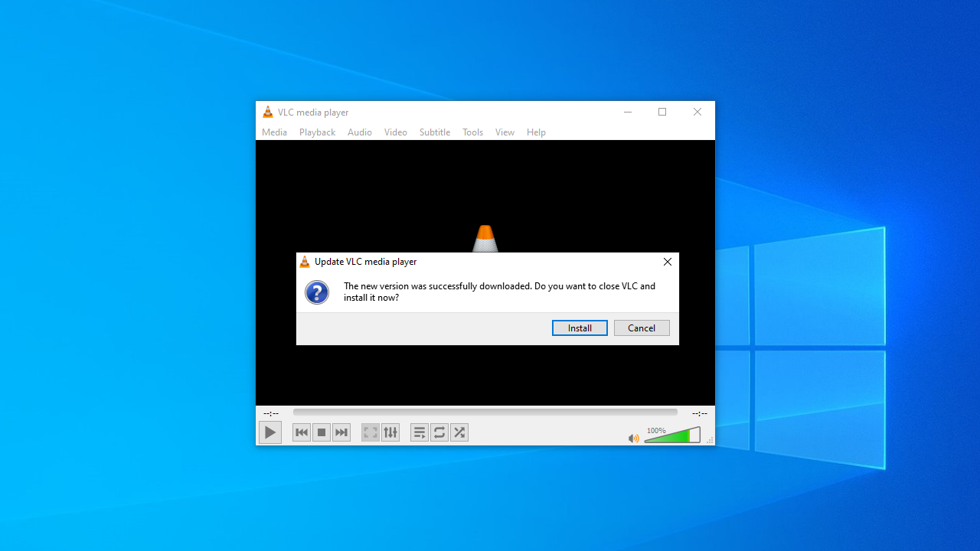
Task: Open the Help menu
Action: 536,132
